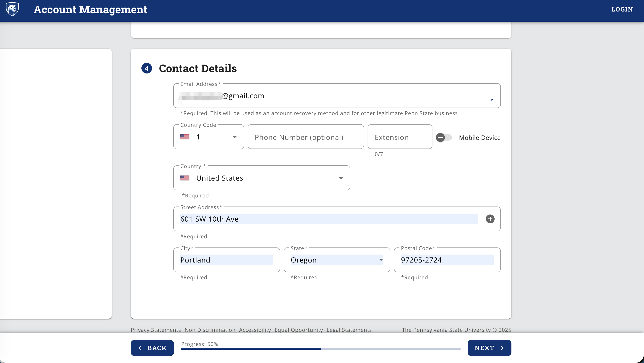Go back with the BACK button

click(x=152, y=348)
